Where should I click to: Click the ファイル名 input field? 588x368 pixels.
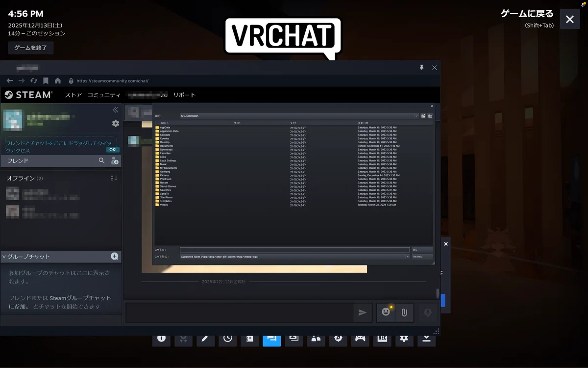(294, 250)
